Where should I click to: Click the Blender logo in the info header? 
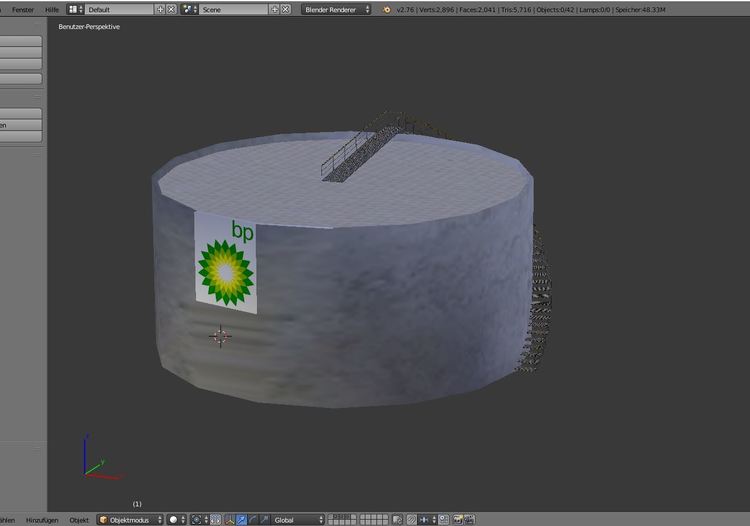coord(386,10)
